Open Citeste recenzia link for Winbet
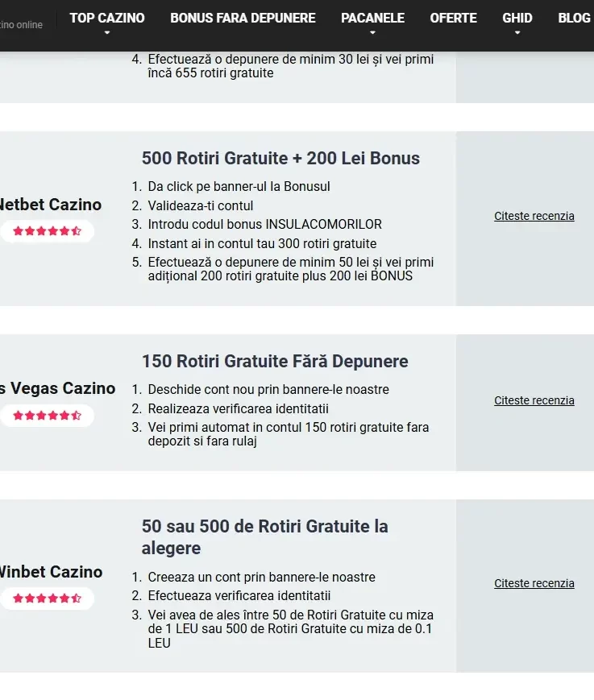 pos(534,583)
